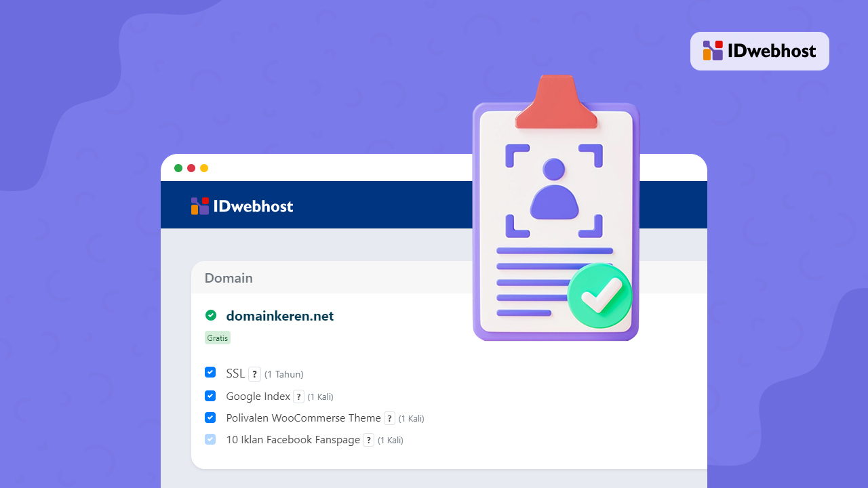Open the Google Index question mark help icon
Screen dimensions: 868x488
click(x=298, y=396)
